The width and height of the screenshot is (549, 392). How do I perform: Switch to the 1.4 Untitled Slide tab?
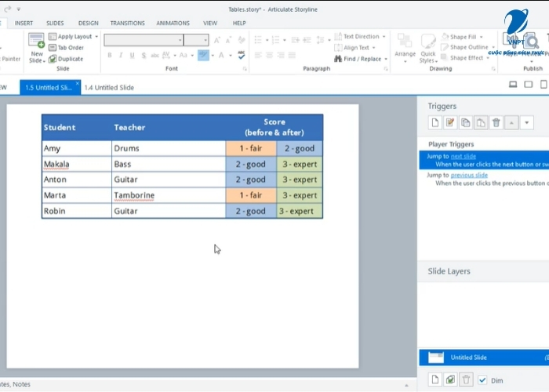click(111, 88)
